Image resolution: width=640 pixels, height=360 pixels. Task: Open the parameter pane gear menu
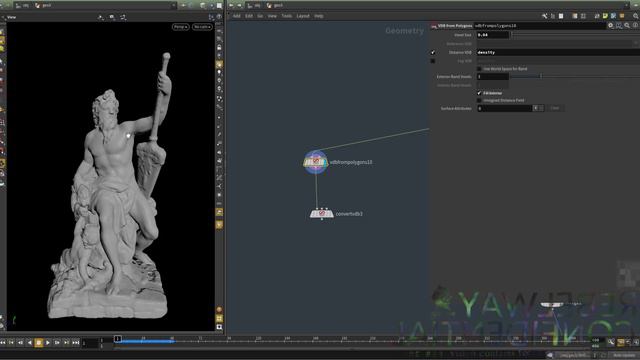pyautogui.click(x=611, y=25)
